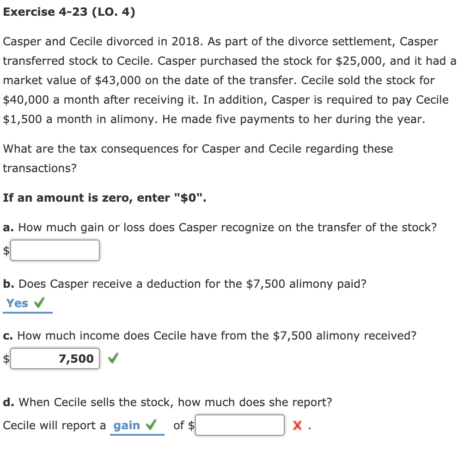Change the Yes selection under the alimony question
This screenshot has height=457, width=476.
point(16,303)
